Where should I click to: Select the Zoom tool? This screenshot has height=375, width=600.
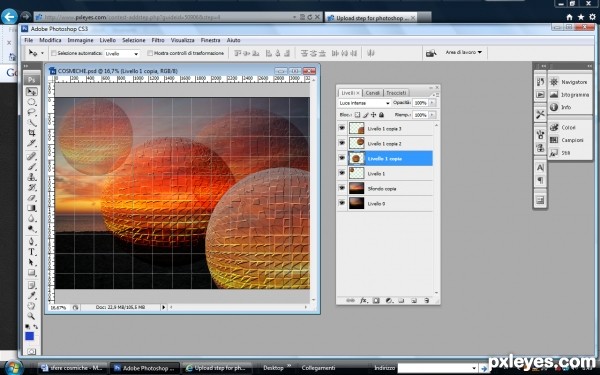point(31,316)
